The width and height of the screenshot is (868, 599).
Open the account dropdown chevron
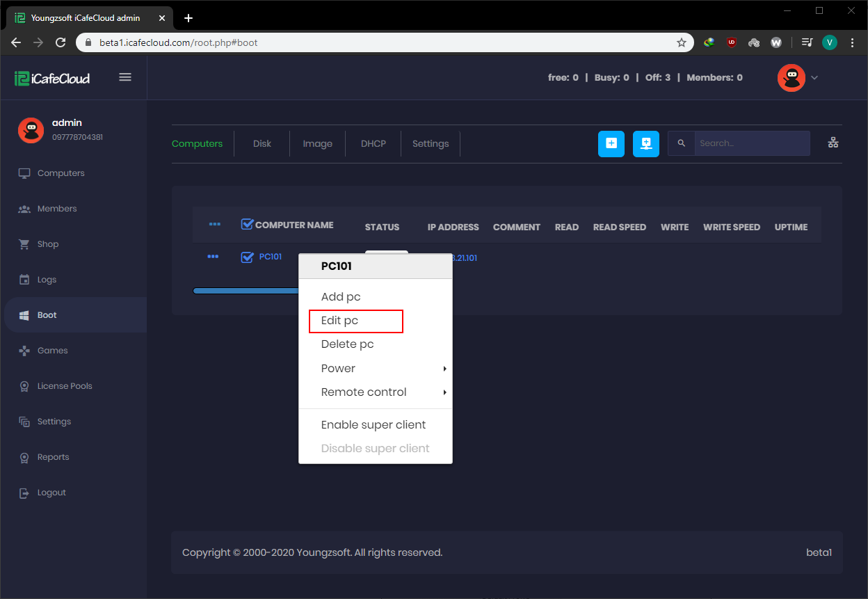click(x=814, y=77)
